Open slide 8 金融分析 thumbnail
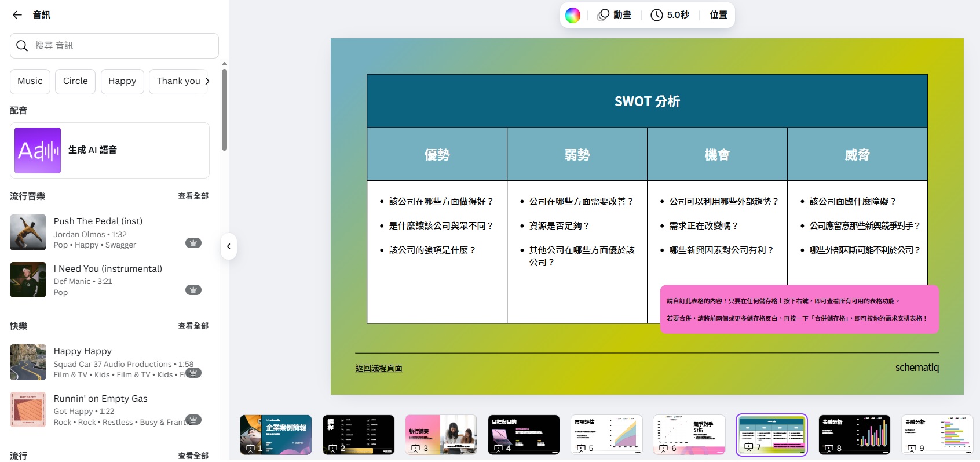This screenshot has height=462, width=980. tap(854, 435)
